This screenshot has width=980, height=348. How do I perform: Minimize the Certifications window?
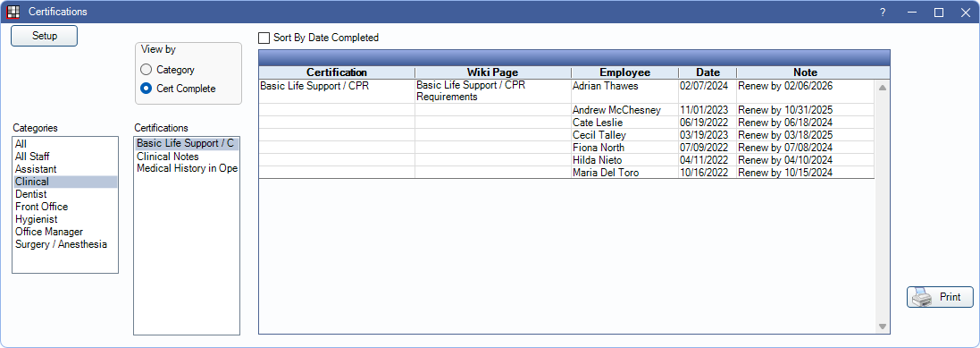tap(912, 12)
